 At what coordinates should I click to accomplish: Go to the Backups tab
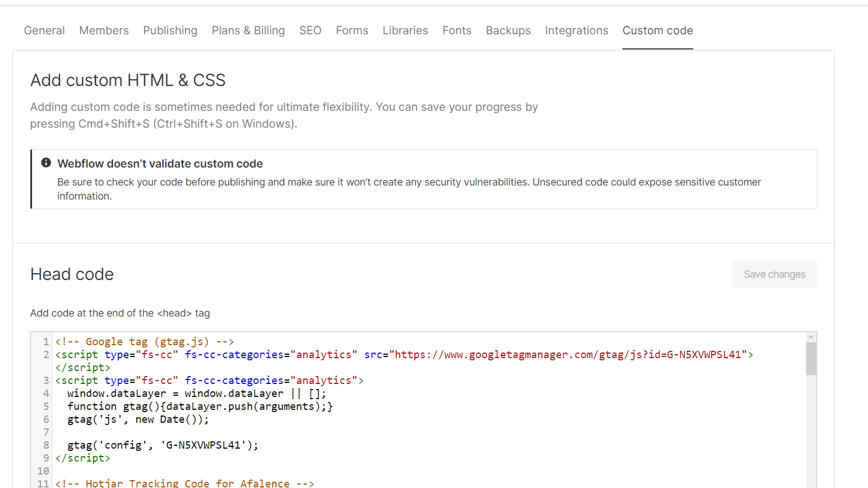point(508,30)
